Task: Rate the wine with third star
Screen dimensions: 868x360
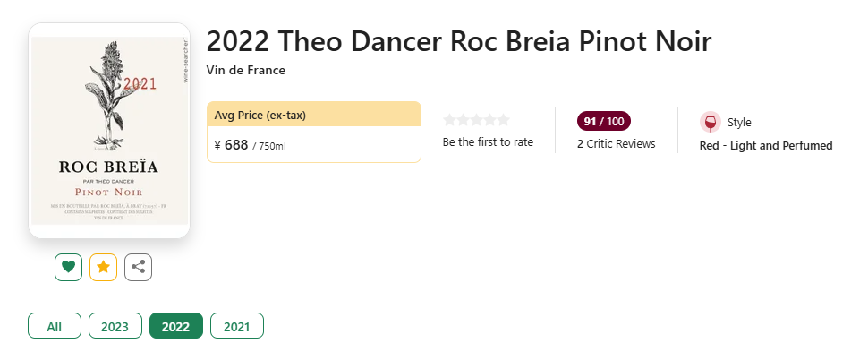Action: coord(476,120)
